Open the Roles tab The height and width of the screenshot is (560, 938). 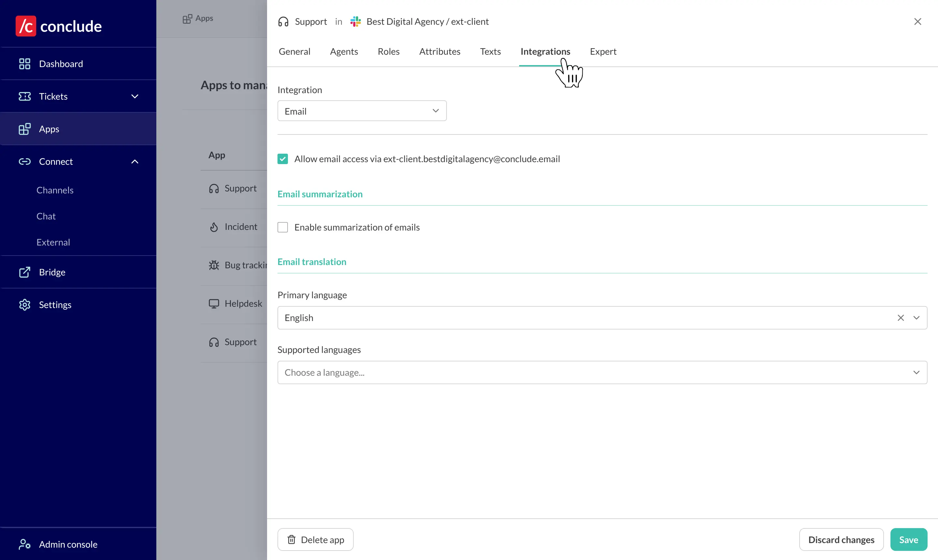click(x=389, y=51)
